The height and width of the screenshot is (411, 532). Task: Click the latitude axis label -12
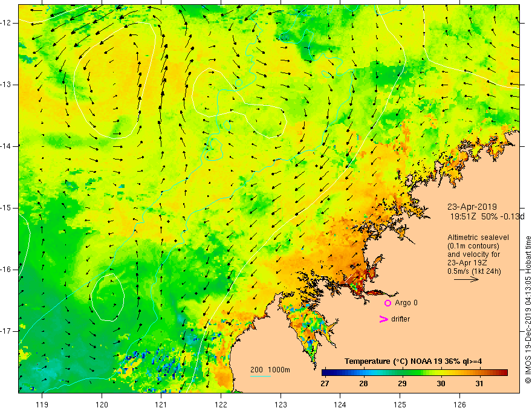tap(6, 23)
